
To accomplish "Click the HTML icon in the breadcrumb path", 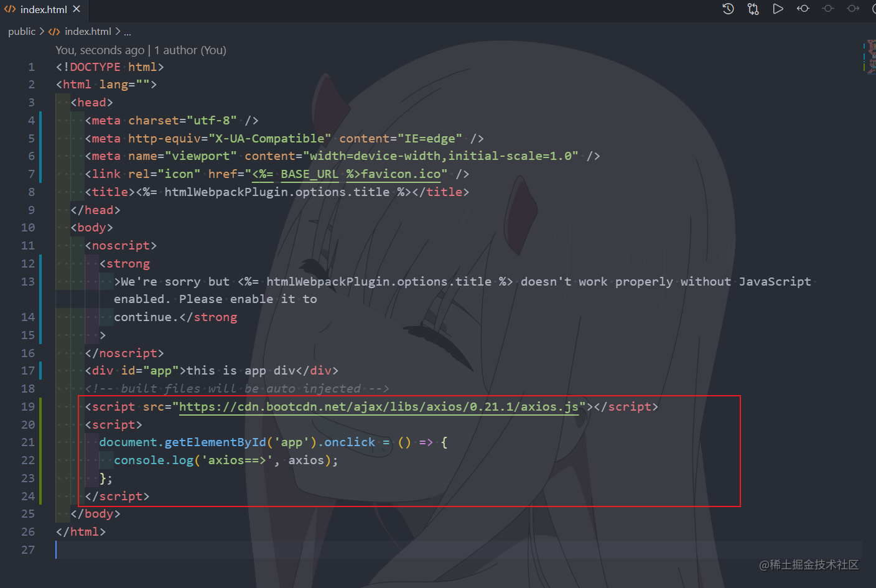I will pyautogui.click(x=54, y=31).
